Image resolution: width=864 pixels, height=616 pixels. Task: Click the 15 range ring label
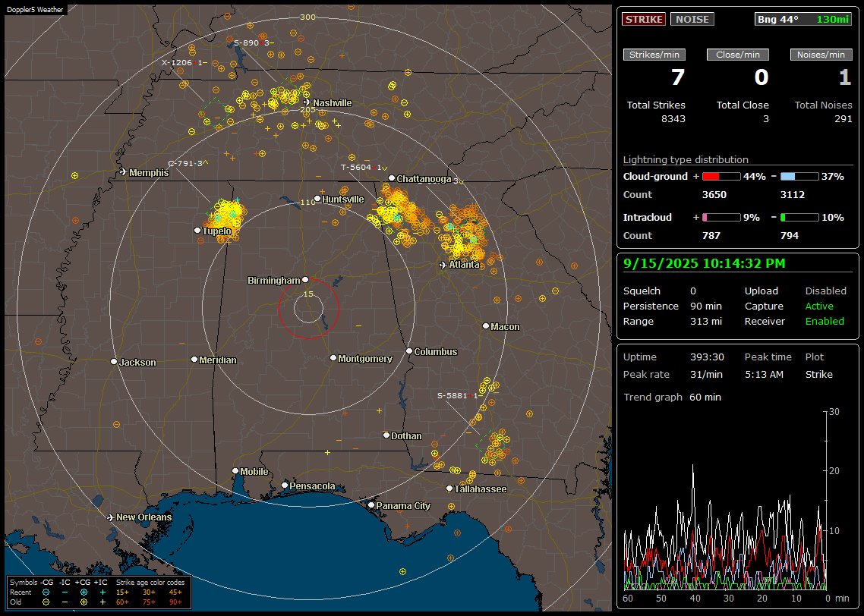point(308,294)
